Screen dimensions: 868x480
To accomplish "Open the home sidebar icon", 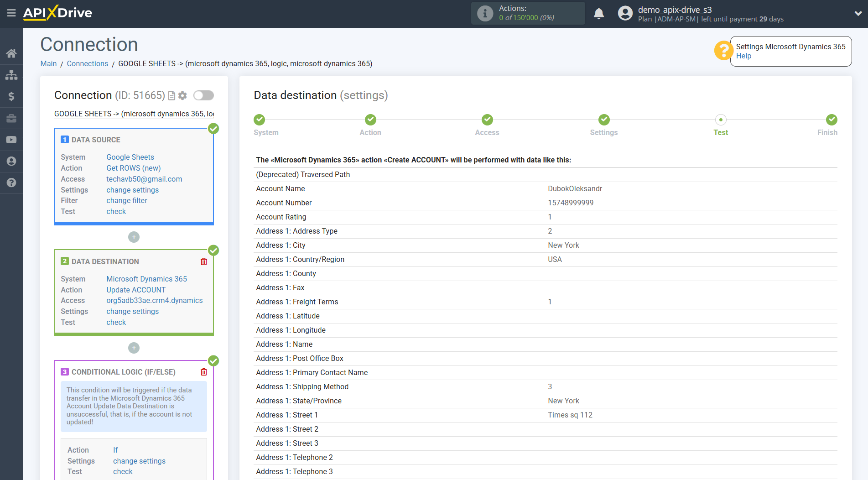I will [x=11, y=53].
